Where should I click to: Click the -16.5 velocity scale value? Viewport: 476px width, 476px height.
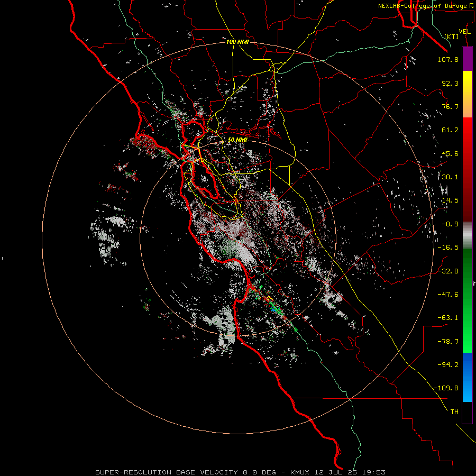pyautogui.click(x=448, y=248)
